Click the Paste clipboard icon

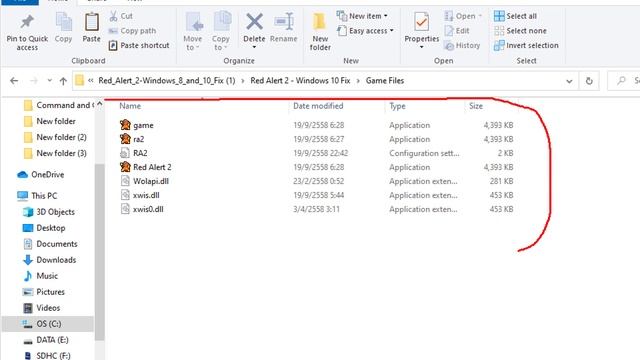(x=91, y=22)
